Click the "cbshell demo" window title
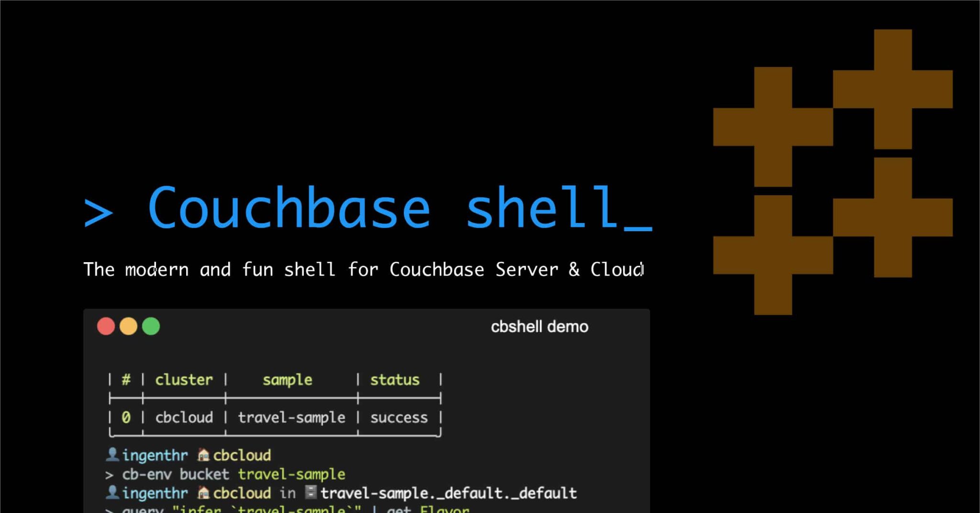Screen dimensions: 980x513 pyautogui.click(x=539, y=327)
